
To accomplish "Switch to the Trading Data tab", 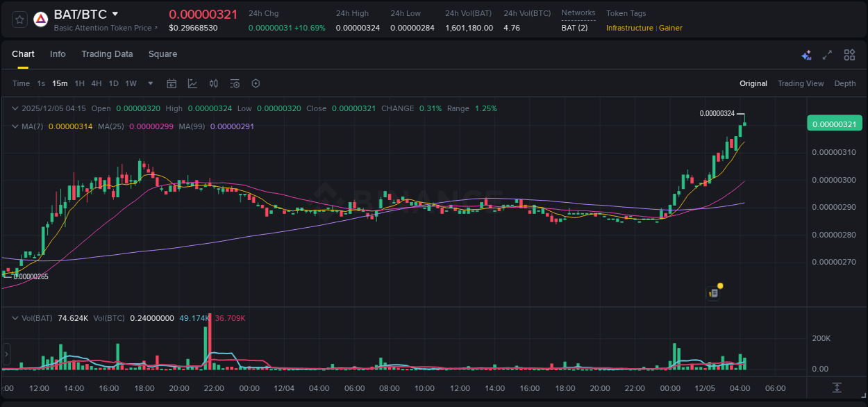I will (x=107, y=54).
